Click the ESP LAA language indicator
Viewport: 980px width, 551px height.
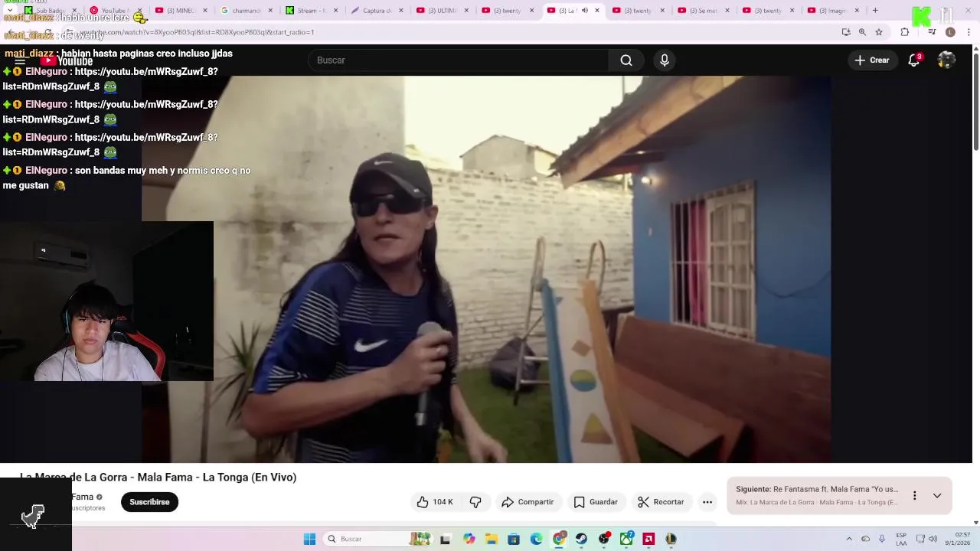click(x=901, y=539)
